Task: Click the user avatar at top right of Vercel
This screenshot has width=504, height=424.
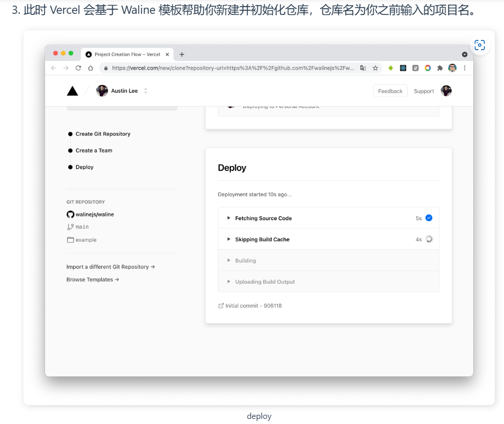Action: click(446, 91)
